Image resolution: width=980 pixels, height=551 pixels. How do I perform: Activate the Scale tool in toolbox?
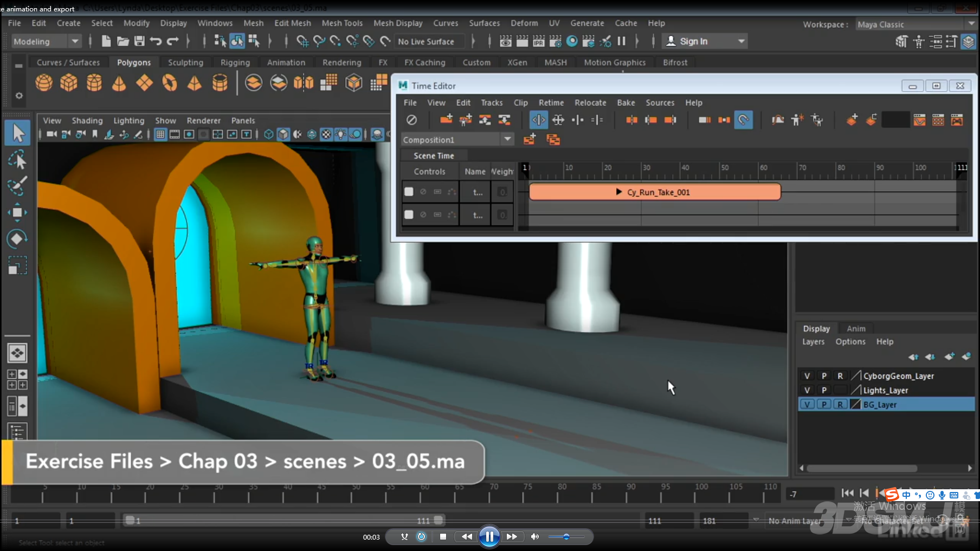click(17, 265)
